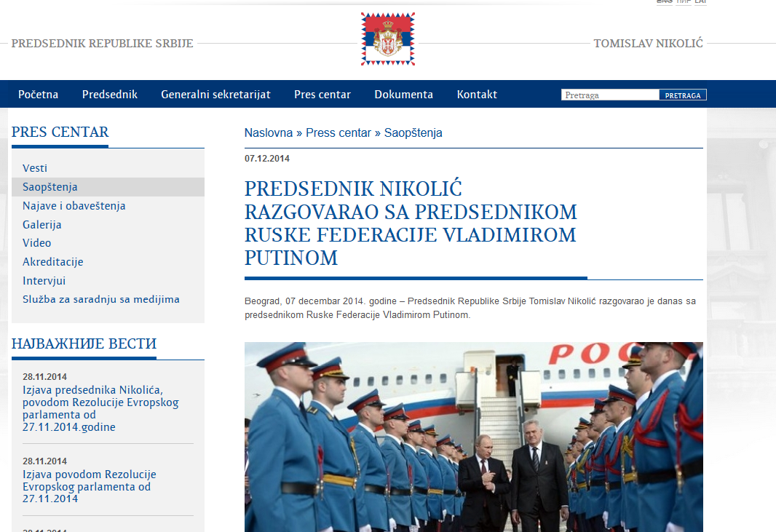This screenshot has height=532, width=776.
Task: Navigate to the Kontakt page
Action: (x=477, y=95)
